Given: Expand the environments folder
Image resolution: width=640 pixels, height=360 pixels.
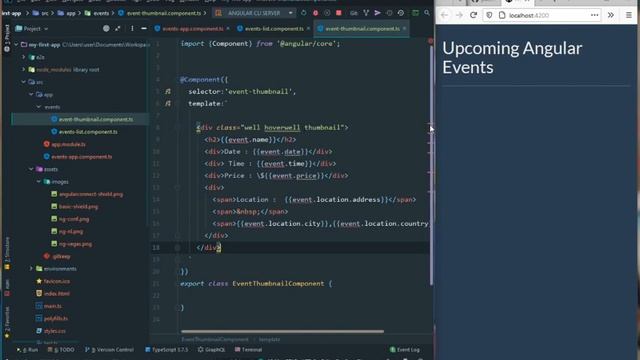Looking at the screenshot, I should (x=31, y=269).
